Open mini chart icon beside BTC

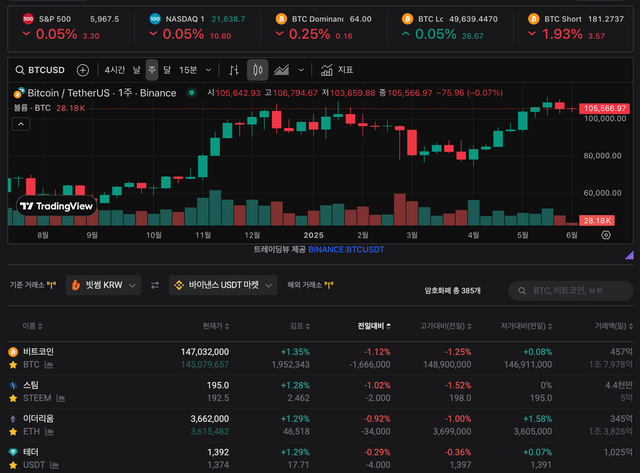pos(49,364)
